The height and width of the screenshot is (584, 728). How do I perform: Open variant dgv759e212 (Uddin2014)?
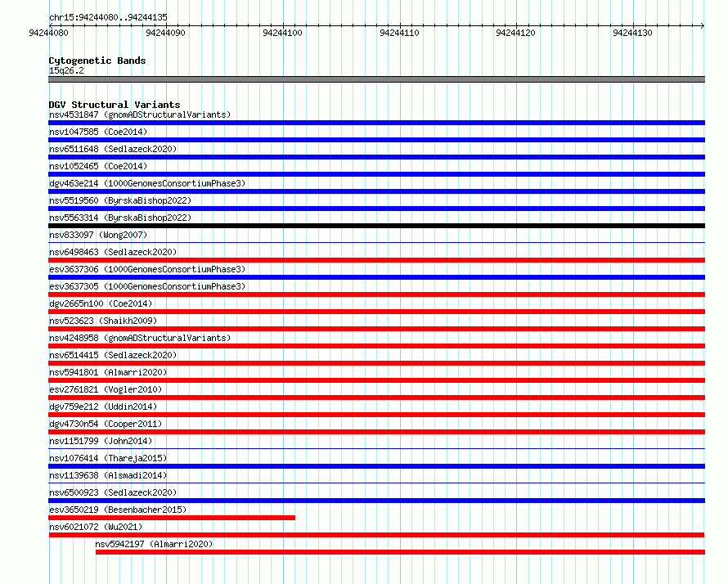pos(103,407)
